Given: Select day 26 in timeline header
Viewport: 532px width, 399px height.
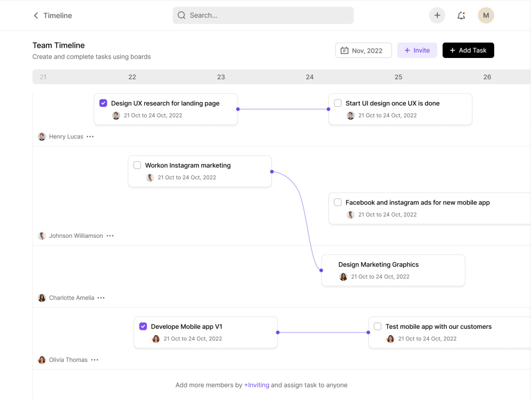Looking at the screenshot, I should click(x=487, y=77).
